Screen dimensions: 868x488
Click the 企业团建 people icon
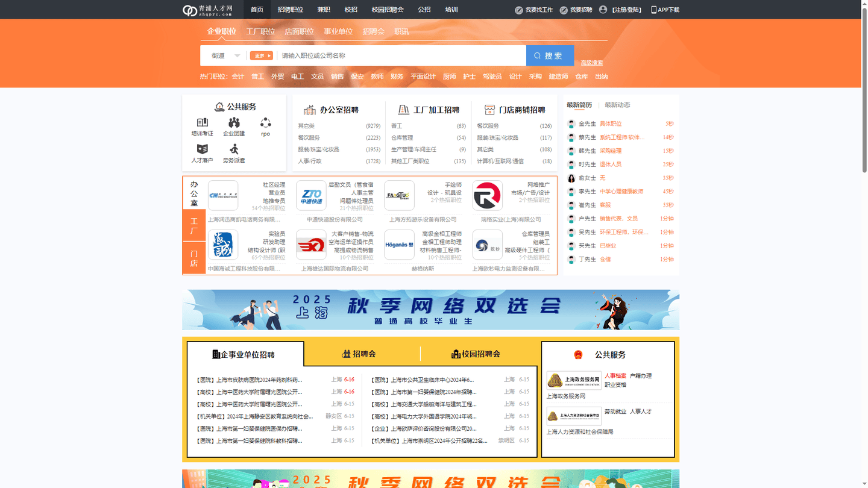pos(234,122)
